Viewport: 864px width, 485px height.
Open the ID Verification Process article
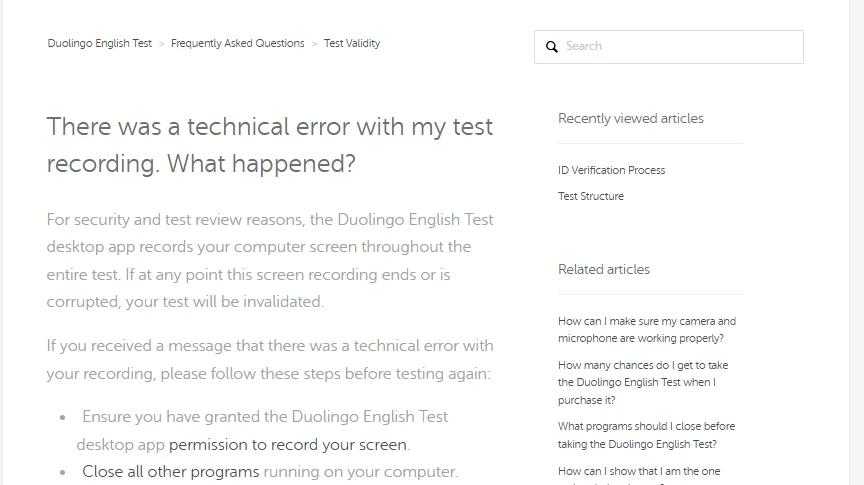pos(611,170)
